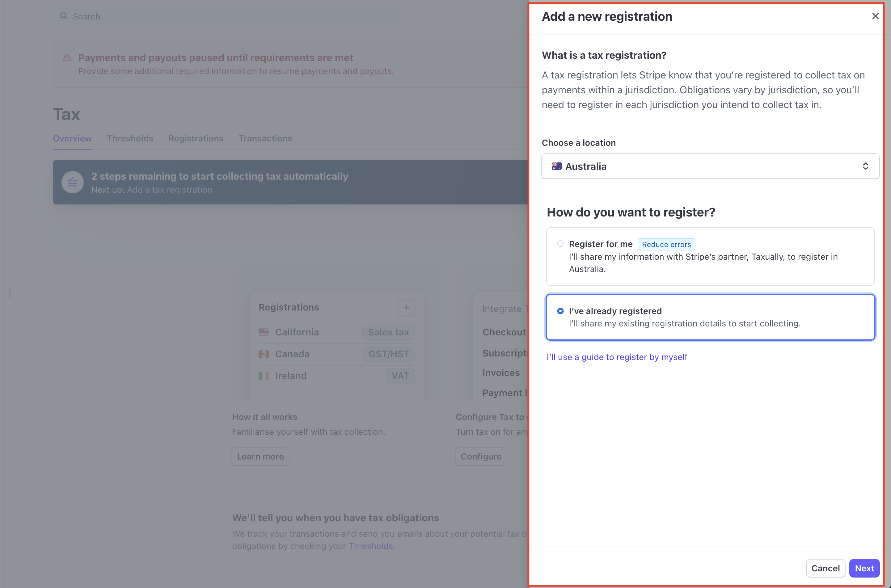This screenshot has width=891, height=588.
Task: Click the Australia flag icon
Action: [556, 166]
